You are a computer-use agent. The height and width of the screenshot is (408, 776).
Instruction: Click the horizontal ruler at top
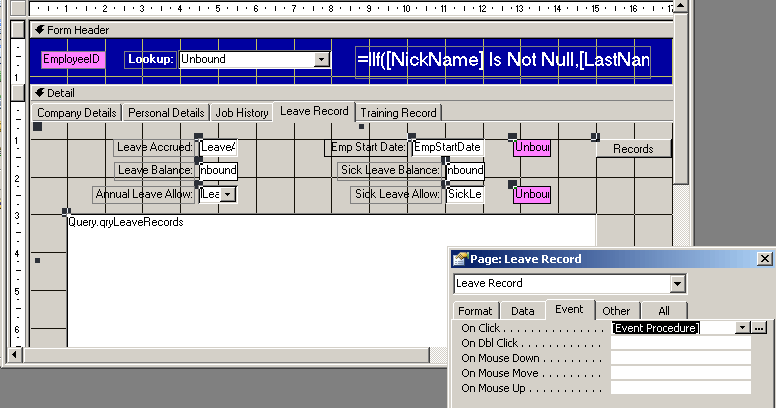351,8
